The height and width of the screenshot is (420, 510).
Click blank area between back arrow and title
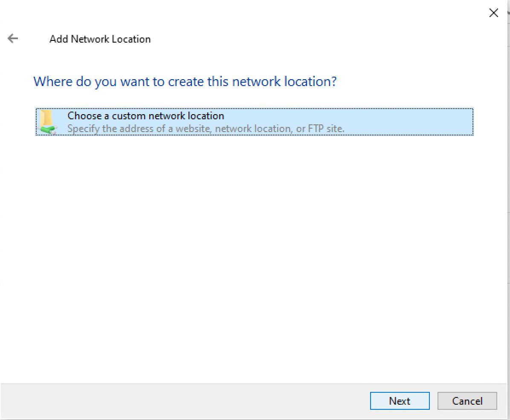[x=34, y=39]
